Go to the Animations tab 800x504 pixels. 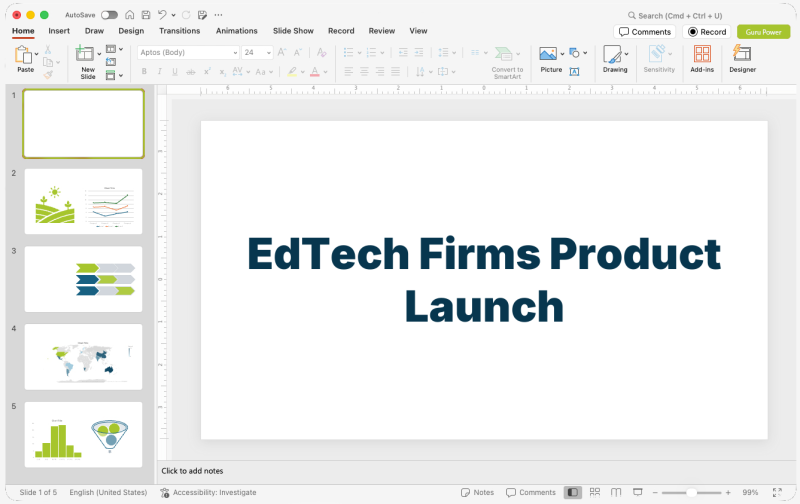(237, 31)
